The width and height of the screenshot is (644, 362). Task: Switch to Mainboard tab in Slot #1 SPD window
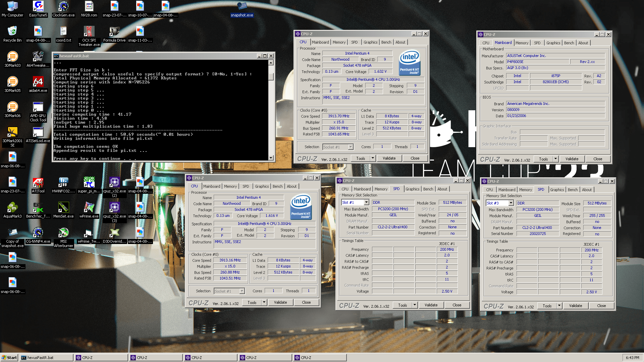[362, 189]
